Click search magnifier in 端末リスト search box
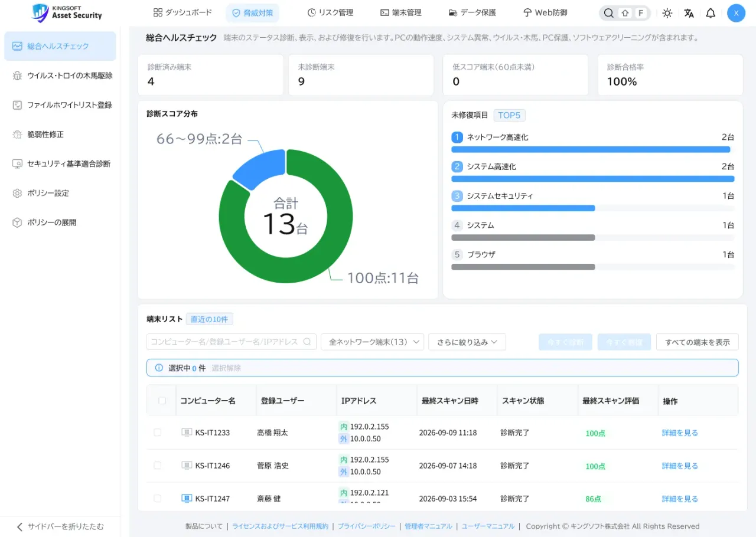This screenshot has width=756, height=537. (x=307, y=342)
